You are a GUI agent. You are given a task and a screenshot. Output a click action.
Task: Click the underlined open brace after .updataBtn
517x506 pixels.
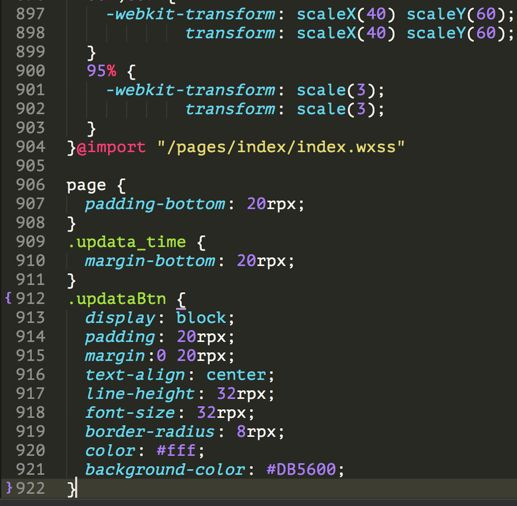(x=181, y=300)
